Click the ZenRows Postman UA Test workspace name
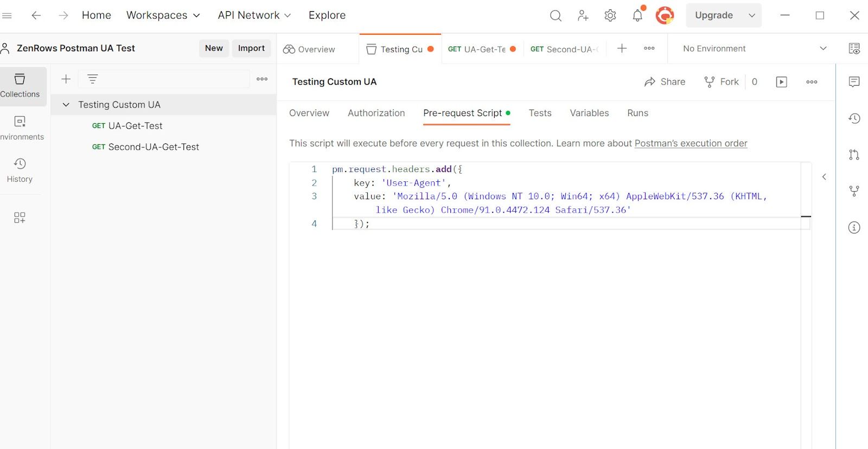 coord(76,48)
